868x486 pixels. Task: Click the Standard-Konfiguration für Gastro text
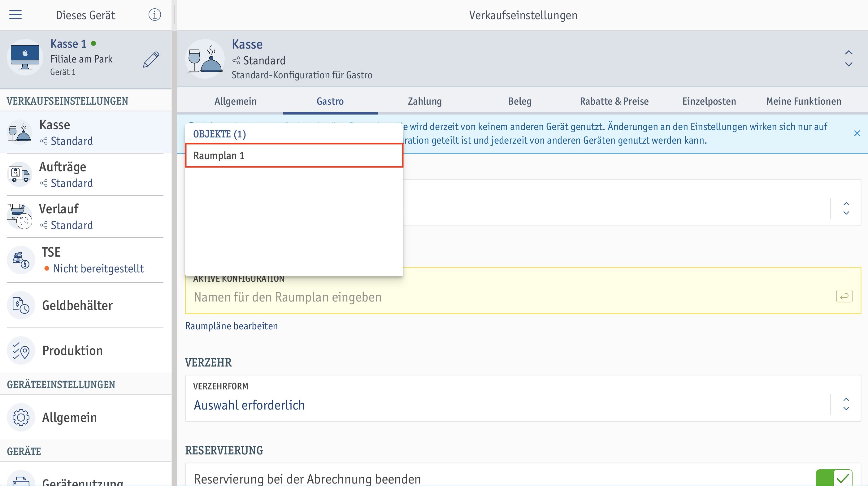tap(302, 75)
